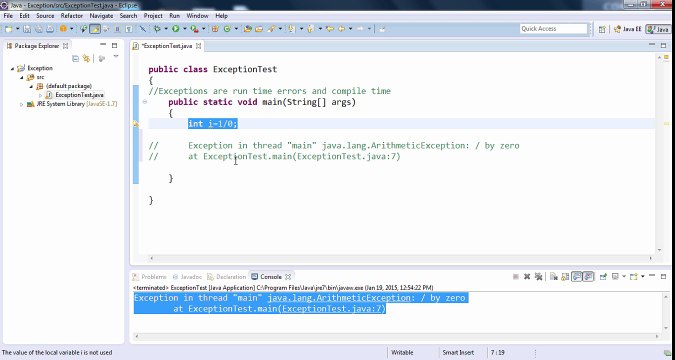Click Remove Launch X console icon

point(527,276)
